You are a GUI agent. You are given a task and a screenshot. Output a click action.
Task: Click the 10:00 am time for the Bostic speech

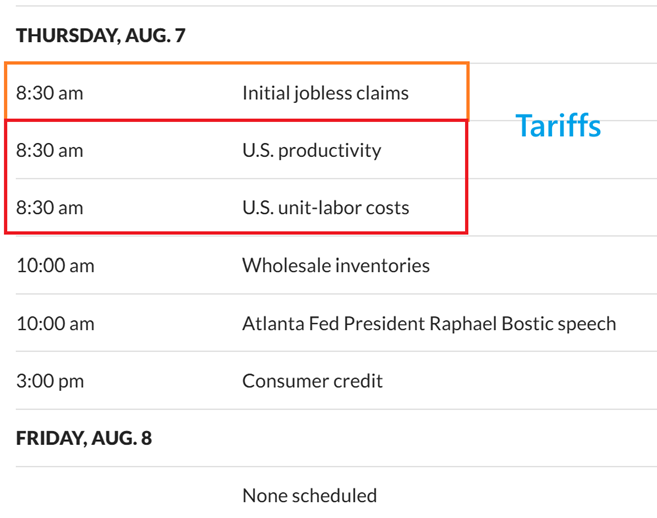tap(55, 324)
